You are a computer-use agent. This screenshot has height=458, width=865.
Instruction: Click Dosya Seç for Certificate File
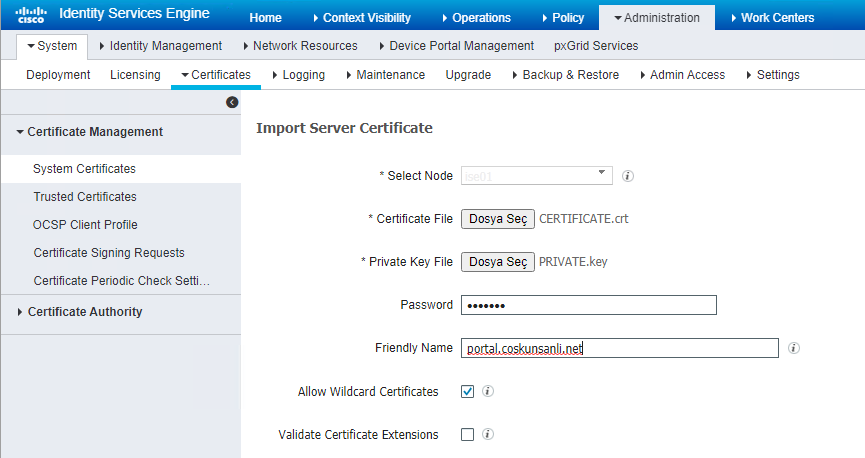click(498, 219)
